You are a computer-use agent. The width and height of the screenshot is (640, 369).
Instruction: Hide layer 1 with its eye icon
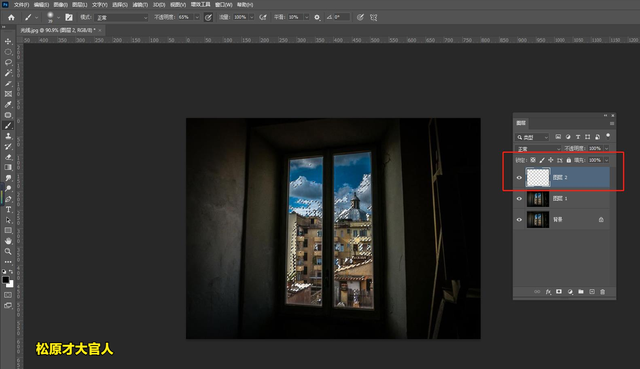click(x=519, y=199)
